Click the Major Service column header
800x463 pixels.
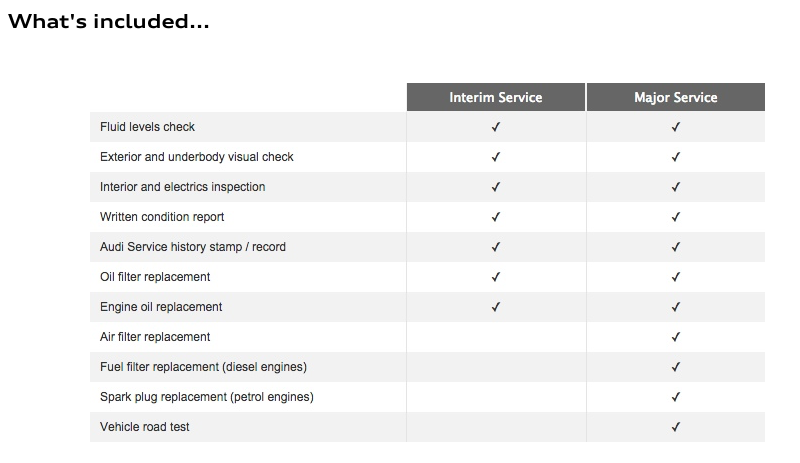click(x=675, y=97)
